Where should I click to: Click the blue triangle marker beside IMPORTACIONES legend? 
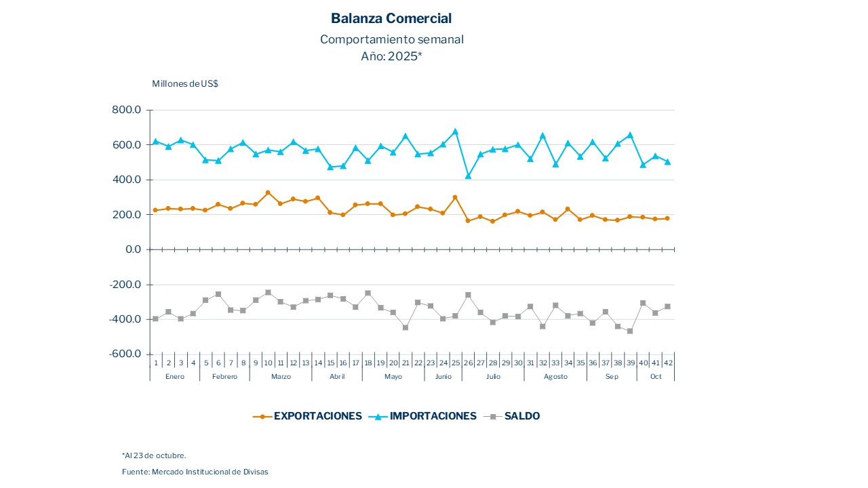(378, 416)
